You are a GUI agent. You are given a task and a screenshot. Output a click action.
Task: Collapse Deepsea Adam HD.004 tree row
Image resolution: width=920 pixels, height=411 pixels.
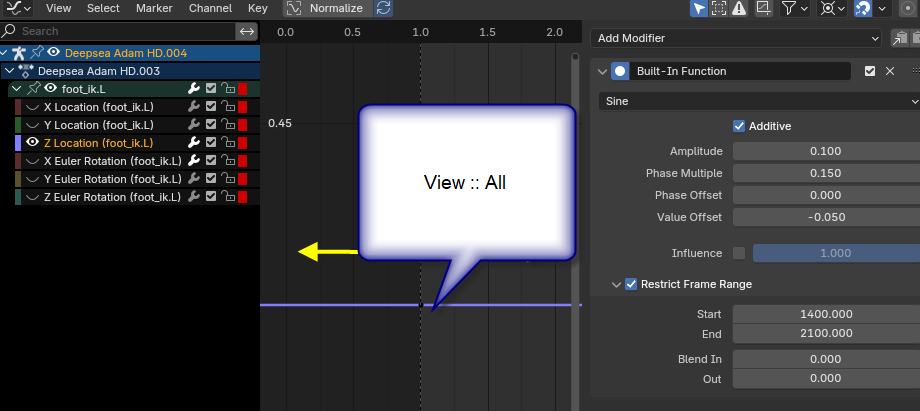5,53
